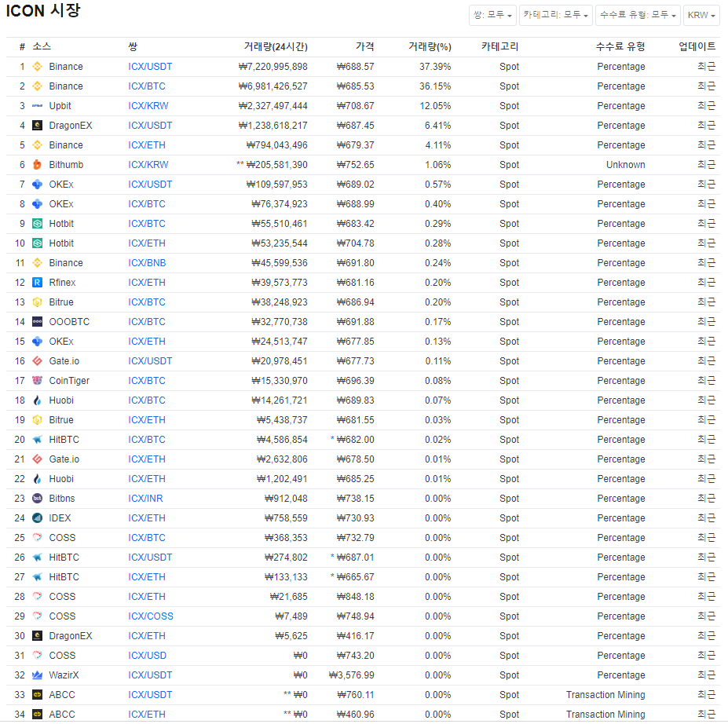
Task: Open the ICX/INR pair link for Bitbns
Action: pyautogui.click(x=145, y=499)
